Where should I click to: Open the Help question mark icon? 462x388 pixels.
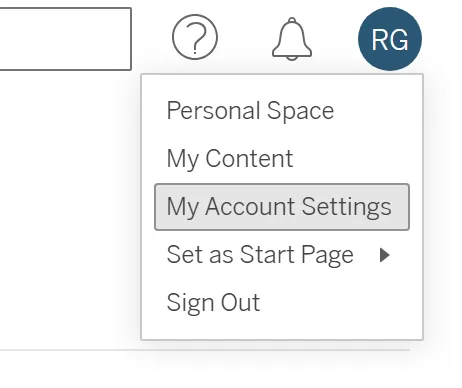pos(195,37)
